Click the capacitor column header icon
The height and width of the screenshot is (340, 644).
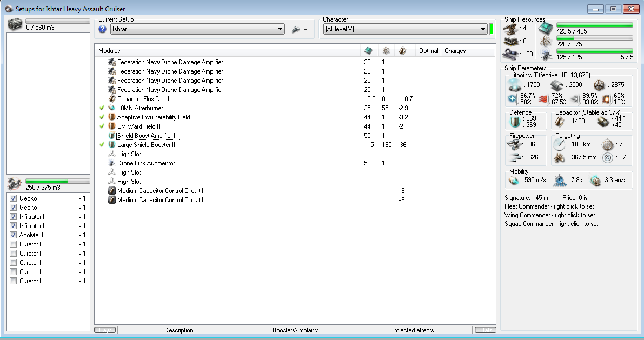pyautogui.click(x=403, y=51)
